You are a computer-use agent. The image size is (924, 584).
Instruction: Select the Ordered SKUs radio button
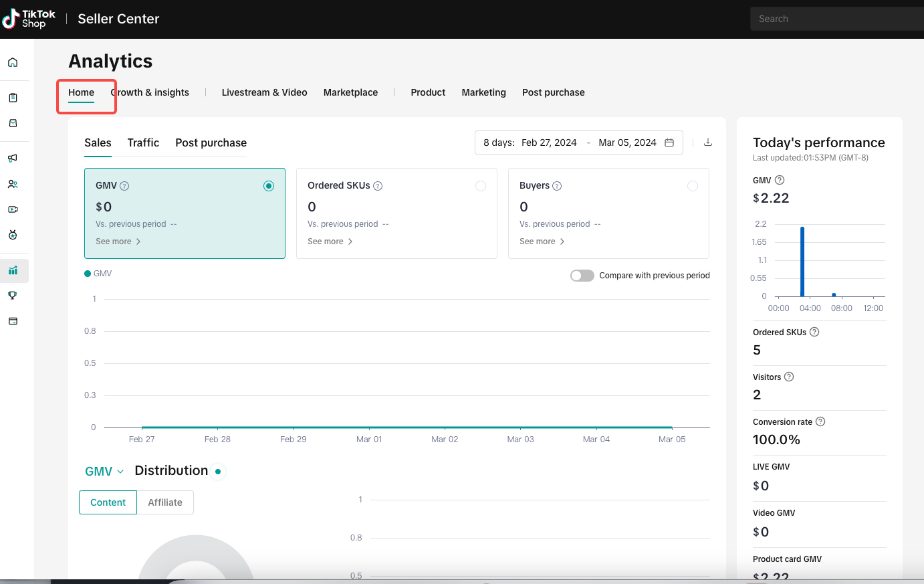pyautogui.click(x=480, y=186)
